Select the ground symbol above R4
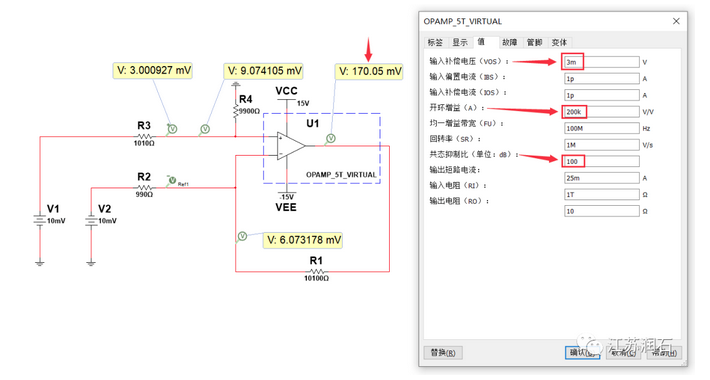710x380 pixels. click(x=235, y=85)
